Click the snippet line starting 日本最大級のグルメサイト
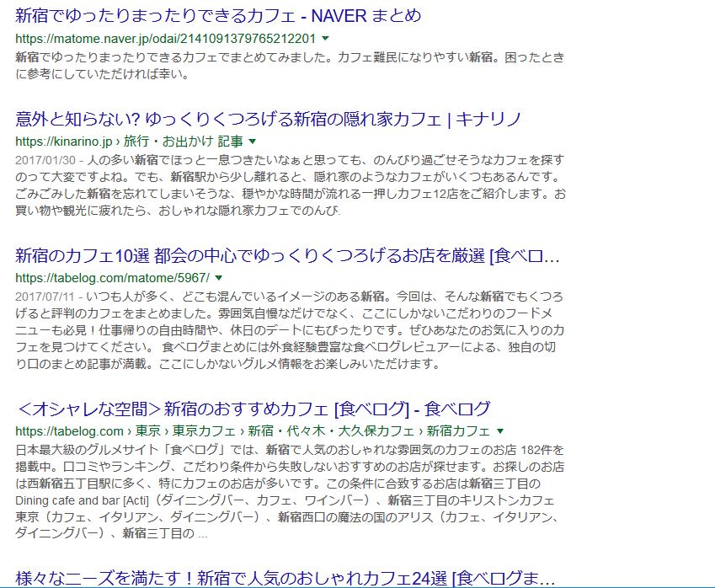This screenshot has width=715, height=588. coord(290,450)
